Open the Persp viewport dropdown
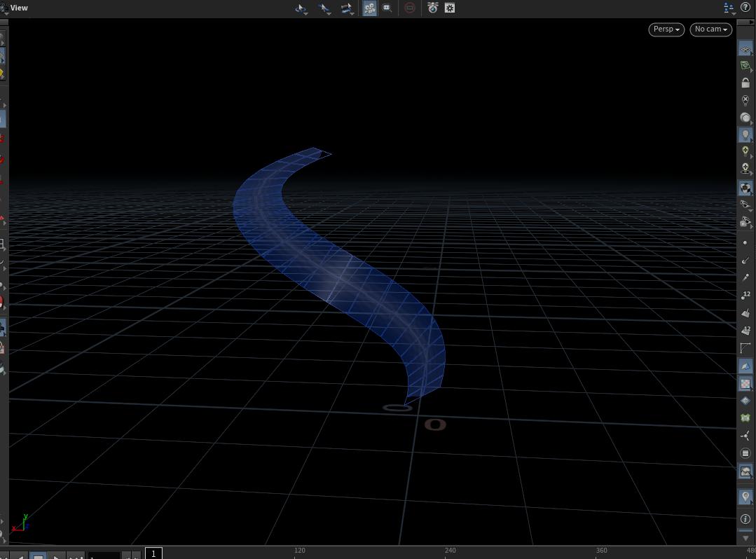Screen dimensions: 756x559 666,29
